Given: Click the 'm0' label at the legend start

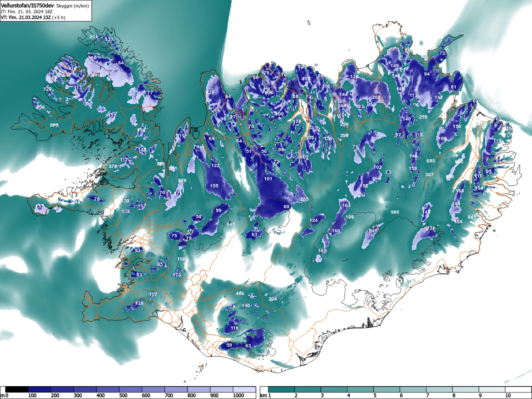Looking at the screenshot, I should (x=3, y=396).
